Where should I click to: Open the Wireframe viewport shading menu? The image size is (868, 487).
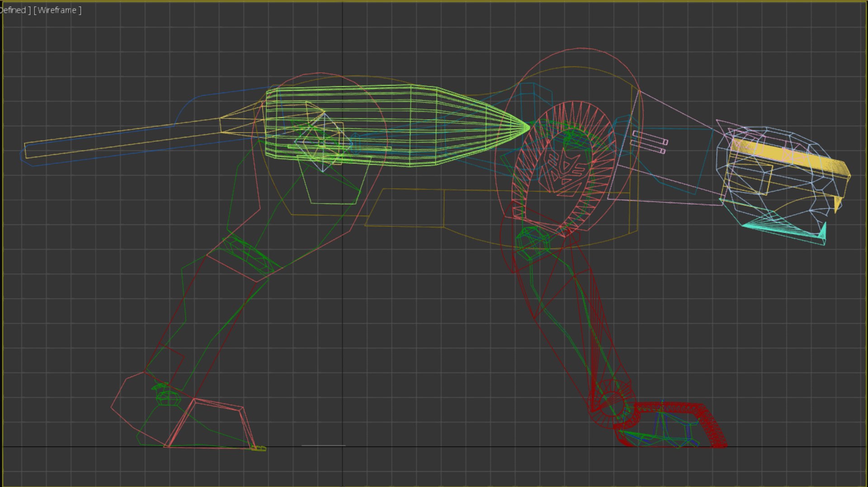coord(57,10)
